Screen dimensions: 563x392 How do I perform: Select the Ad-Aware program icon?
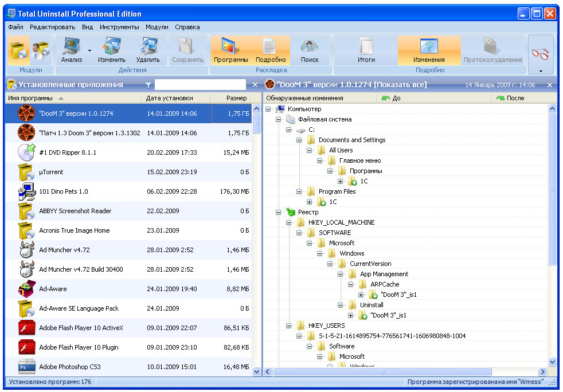(26, 289)
